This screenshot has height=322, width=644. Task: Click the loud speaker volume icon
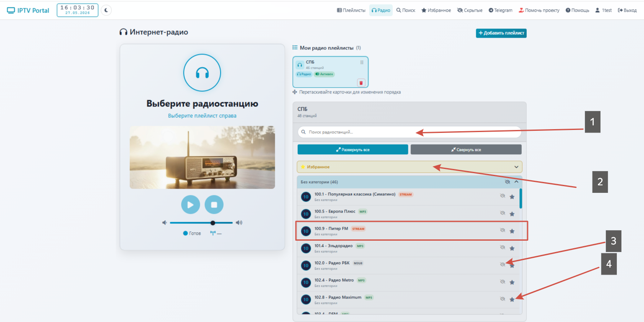point(239,223)
